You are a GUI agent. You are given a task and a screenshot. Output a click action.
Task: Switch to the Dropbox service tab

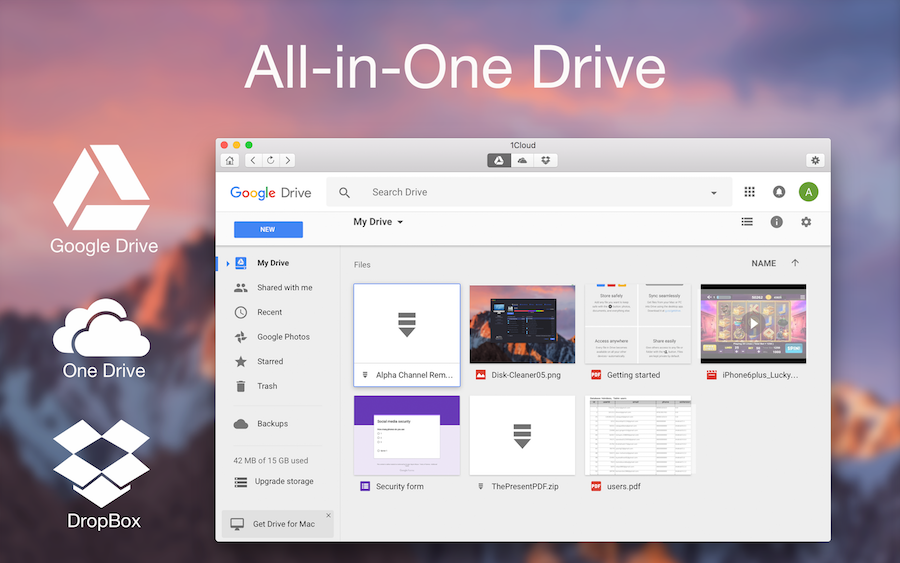point(545,161)
